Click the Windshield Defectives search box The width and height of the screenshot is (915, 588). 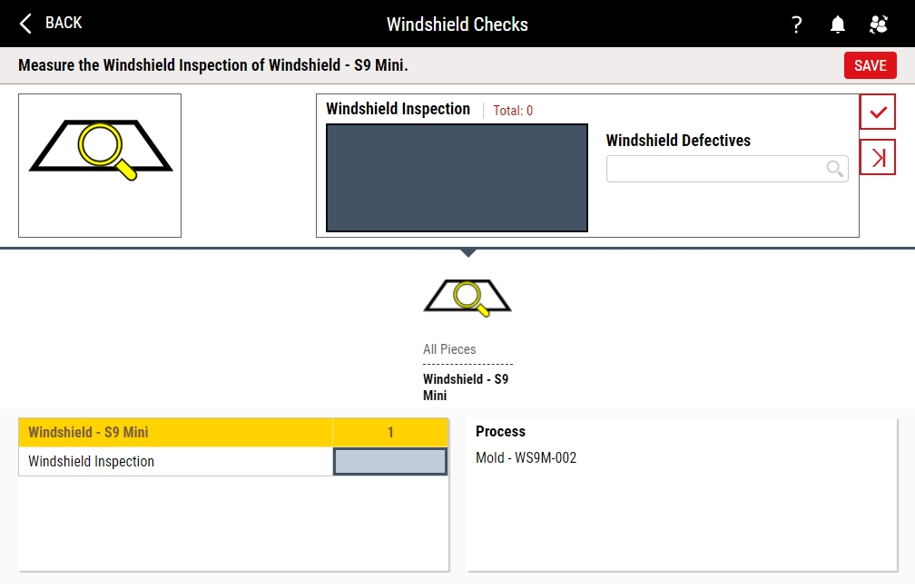pos(715,169)
